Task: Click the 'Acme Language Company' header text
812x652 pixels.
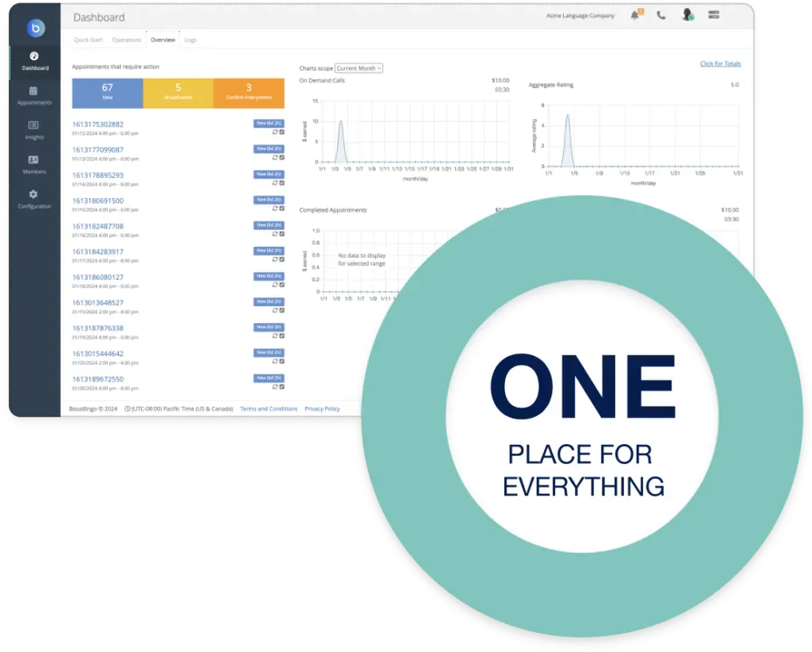Action: coord(580,16)
